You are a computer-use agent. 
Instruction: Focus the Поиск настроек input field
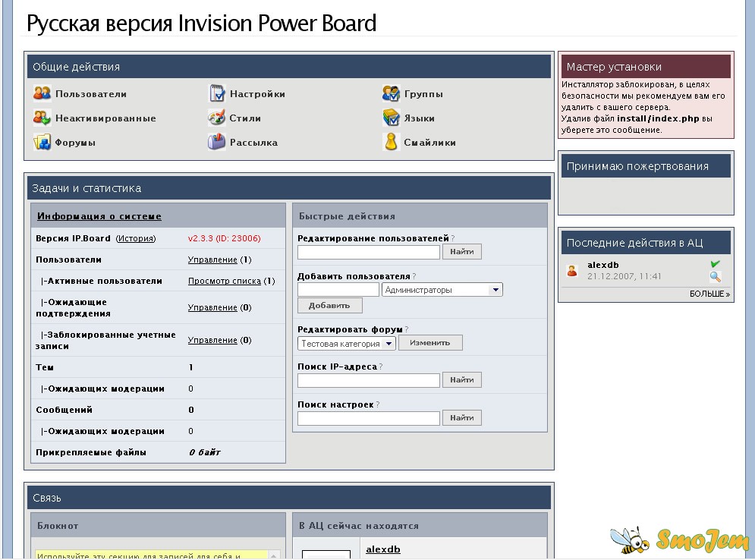(x=369, y=418)
